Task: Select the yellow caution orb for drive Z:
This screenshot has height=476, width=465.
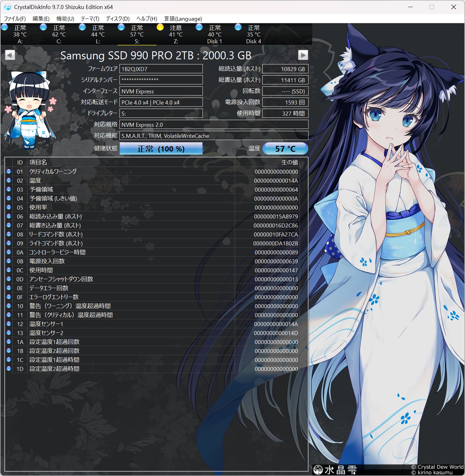Action: (160, 27)
